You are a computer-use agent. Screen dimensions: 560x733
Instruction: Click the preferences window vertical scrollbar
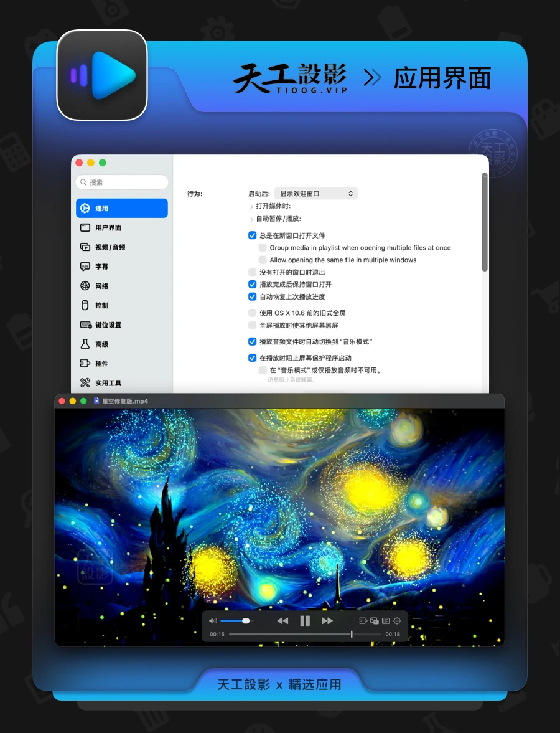tap(485, 222)
